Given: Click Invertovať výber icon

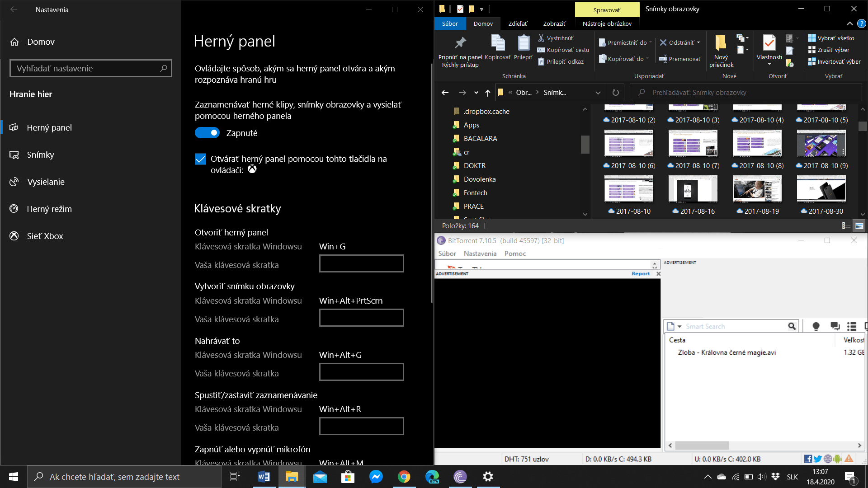Looking at the screenshot, I should [812, 61].
